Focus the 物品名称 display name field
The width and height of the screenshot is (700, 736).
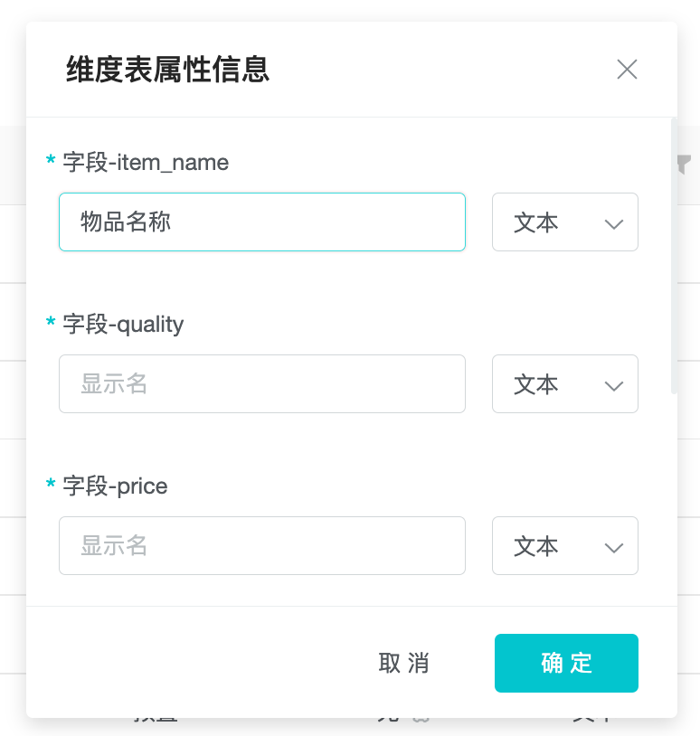click(262, 222)
